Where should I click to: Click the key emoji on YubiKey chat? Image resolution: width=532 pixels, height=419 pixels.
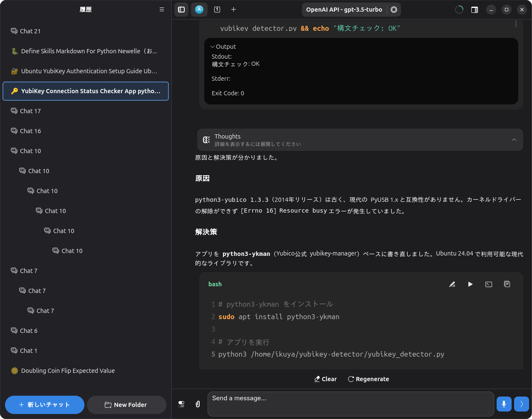(x=15, y=91)
